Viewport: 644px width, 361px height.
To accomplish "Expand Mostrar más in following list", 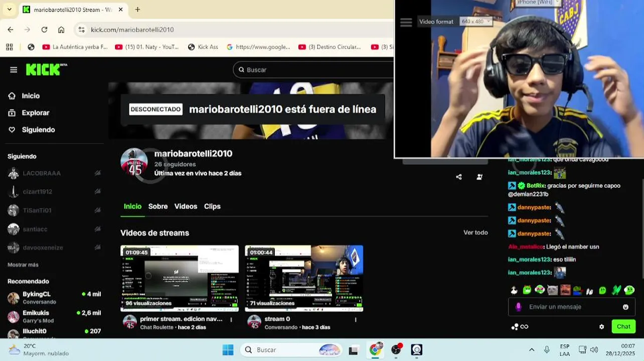I will point(23,265).
